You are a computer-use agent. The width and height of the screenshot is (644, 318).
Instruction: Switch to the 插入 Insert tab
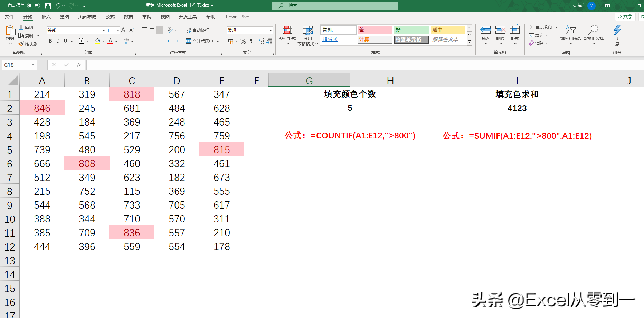(46, 17)
